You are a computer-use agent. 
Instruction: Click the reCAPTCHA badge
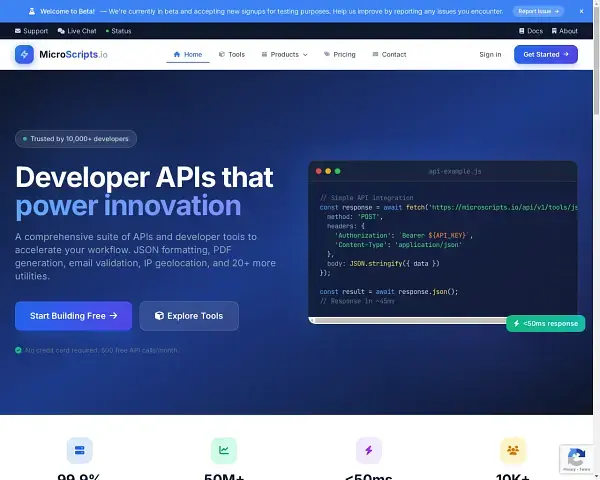pyautogui.click(x=576, y=458)
